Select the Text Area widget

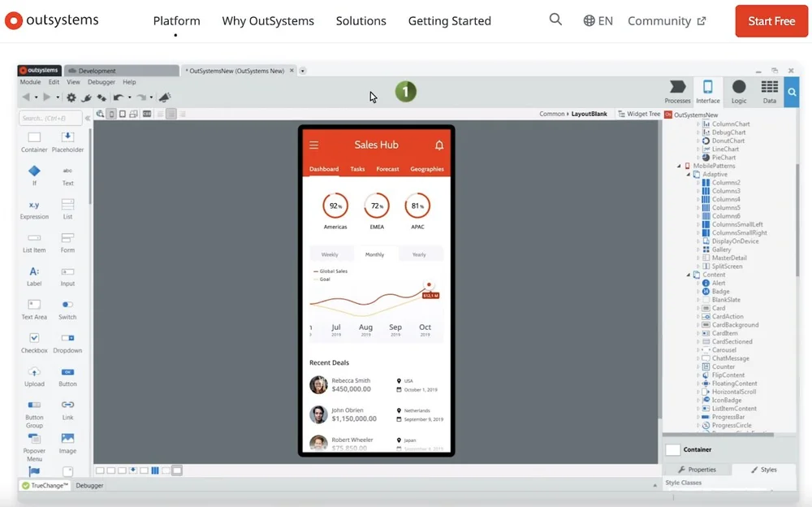[x=34, y=309]
